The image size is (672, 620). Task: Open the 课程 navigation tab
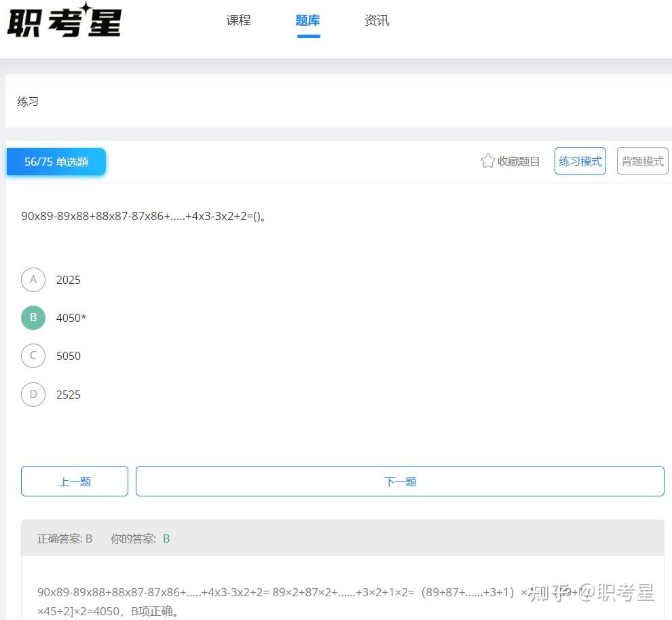238,20
